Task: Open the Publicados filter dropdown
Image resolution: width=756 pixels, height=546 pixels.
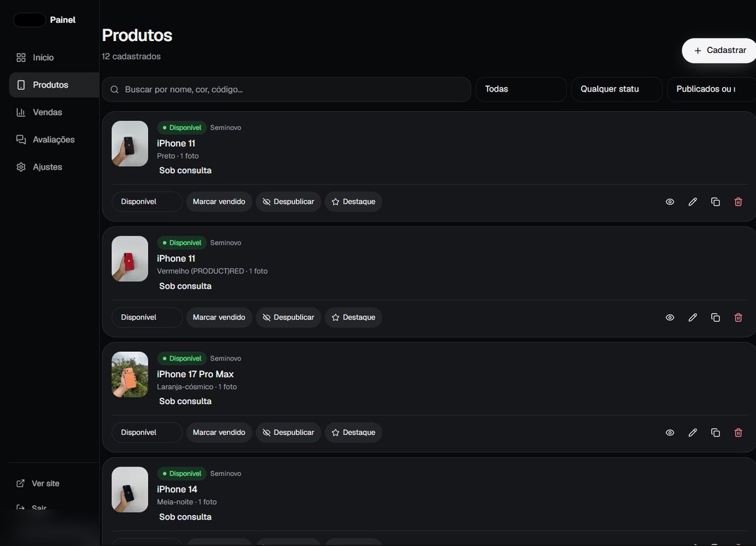Action: click(711, 90)
